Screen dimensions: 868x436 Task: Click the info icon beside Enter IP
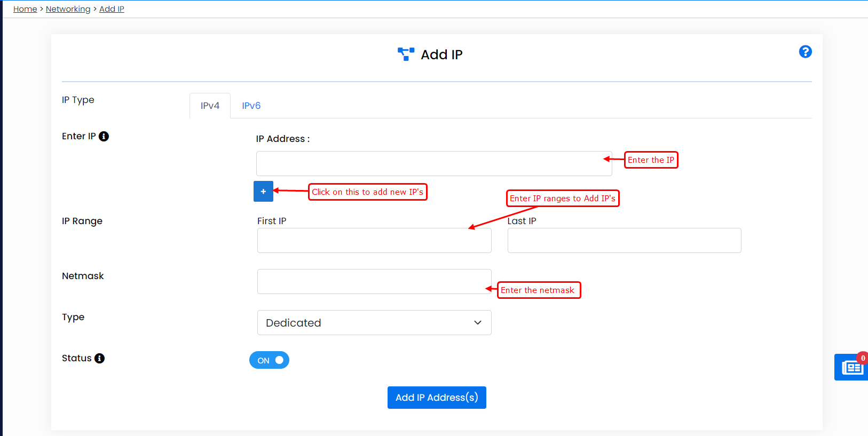click(x=104, y=137)
